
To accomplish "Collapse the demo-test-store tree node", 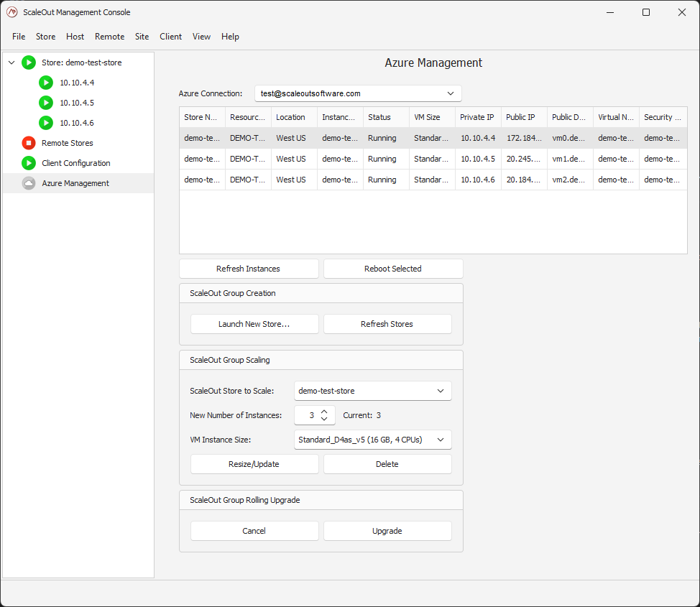I will click(11, 62).
